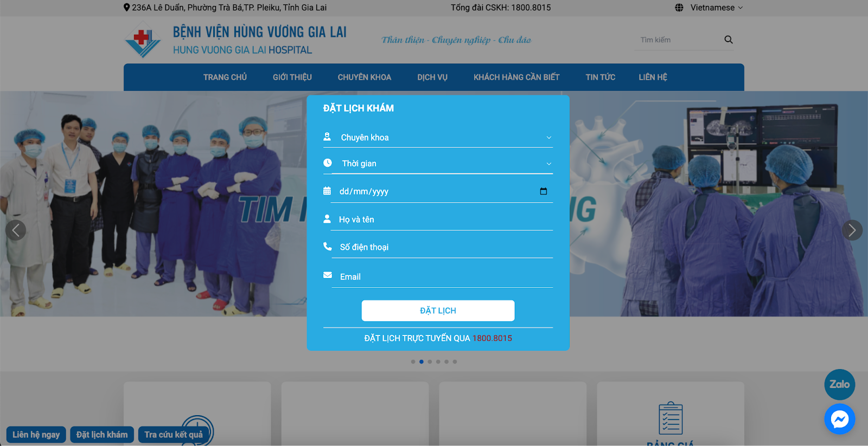
Task: Open the GIỚI THIỆU menu
Action: (x=292, y=77)
